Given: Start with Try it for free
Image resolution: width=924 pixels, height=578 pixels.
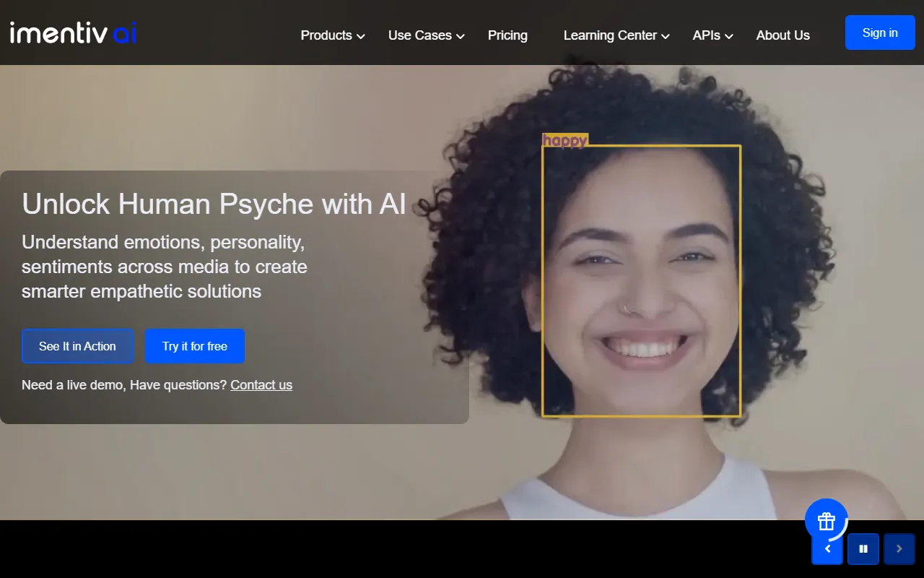Looking at the screenshot, I should (194, 346).
